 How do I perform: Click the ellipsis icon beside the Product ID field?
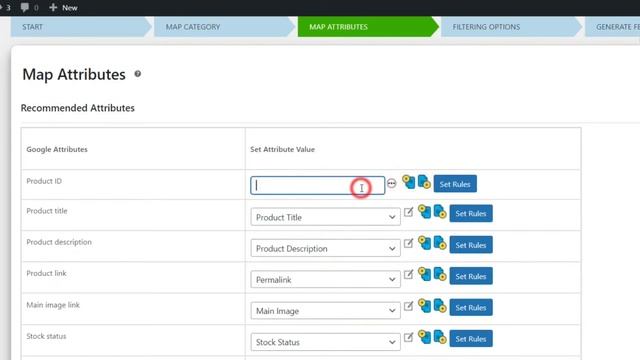[391, 183]
